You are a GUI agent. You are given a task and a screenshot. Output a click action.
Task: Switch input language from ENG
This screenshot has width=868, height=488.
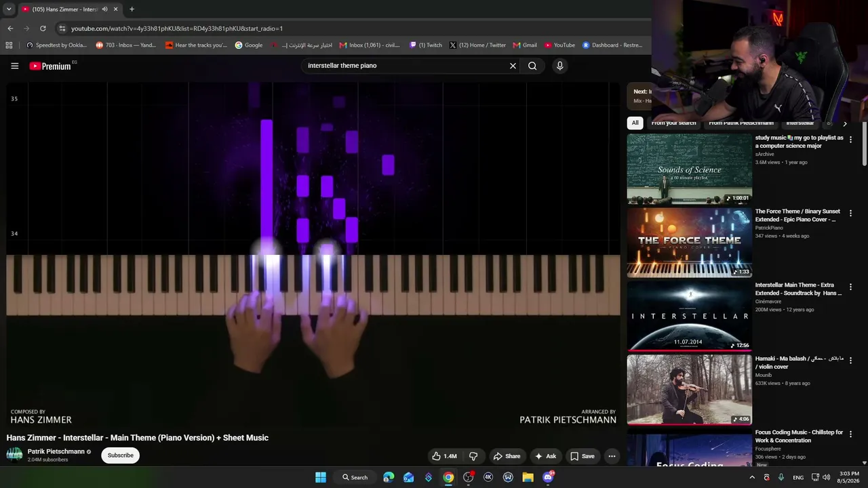[x=798, y=478]
